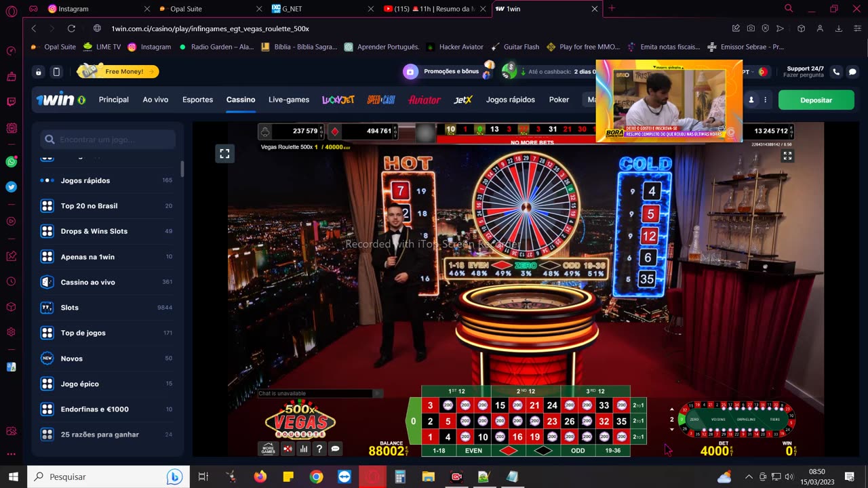
Task: Enter fullscreen via game's top-left expand icon
Action: [224, 154]
